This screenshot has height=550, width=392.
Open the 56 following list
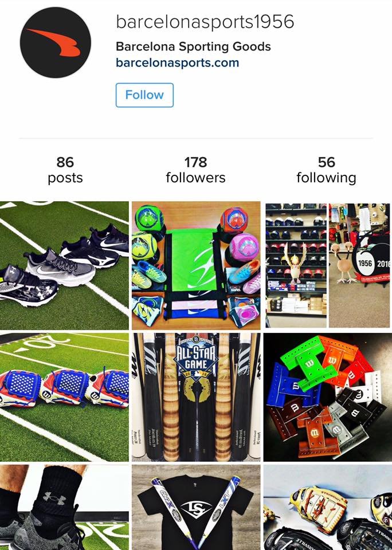point(326,170)
